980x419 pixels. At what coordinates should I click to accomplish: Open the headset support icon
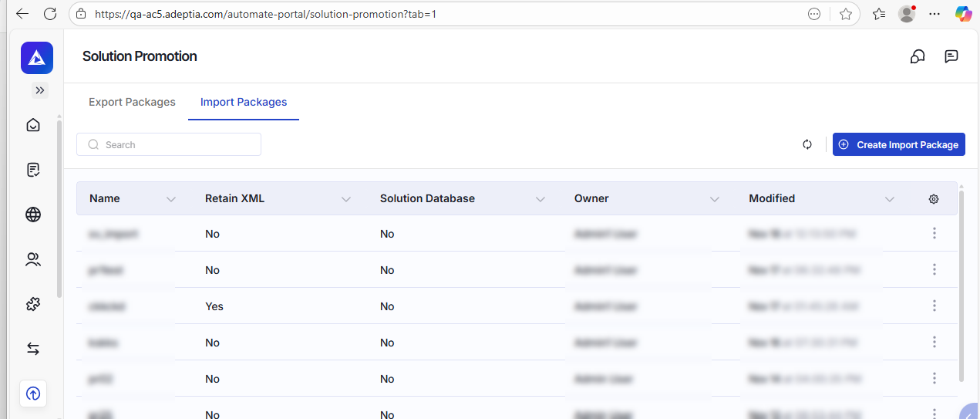click(x=918, y=56)
